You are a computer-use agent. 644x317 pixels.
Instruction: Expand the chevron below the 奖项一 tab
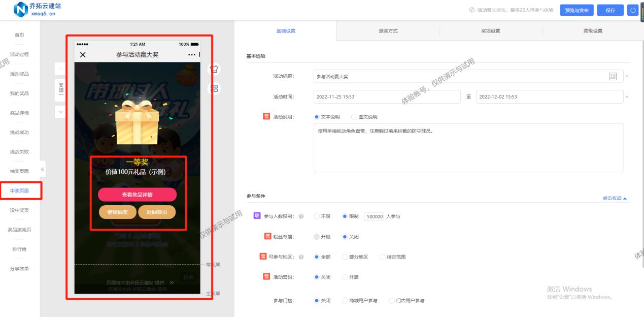click(60, 111)
